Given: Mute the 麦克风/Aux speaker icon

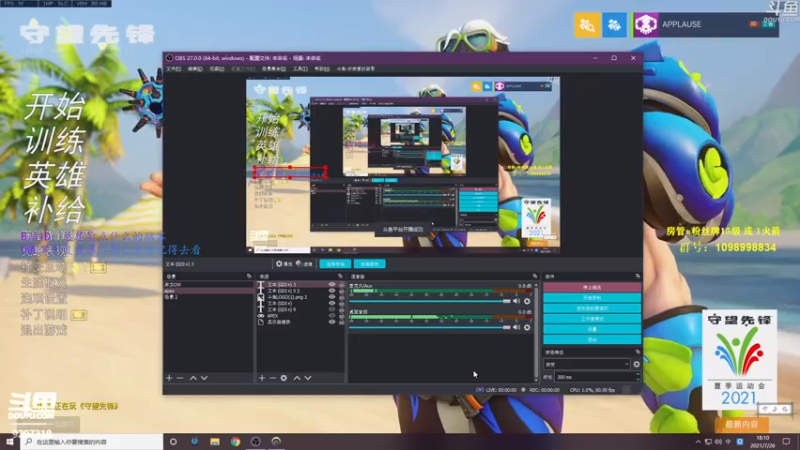Looking at the screenshot, I should [516, 301].
